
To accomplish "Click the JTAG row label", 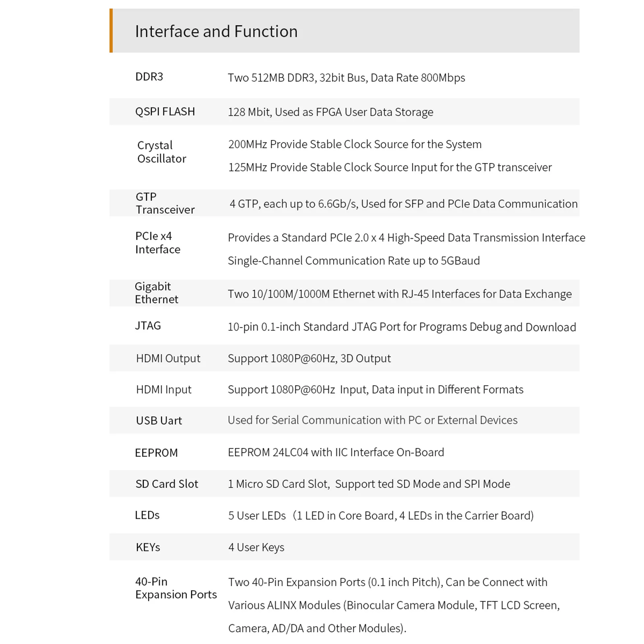I will click(x=148, y=325).
